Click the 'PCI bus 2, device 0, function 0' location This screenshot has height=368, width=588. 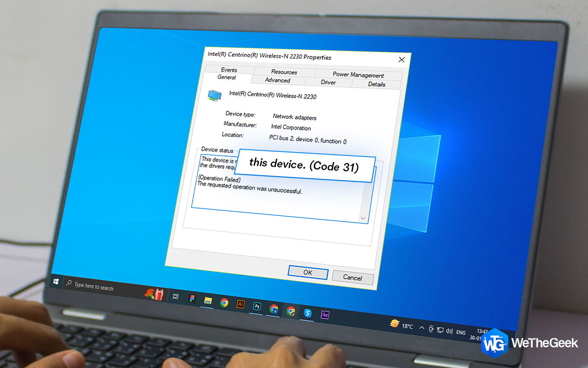click(308, 140)
